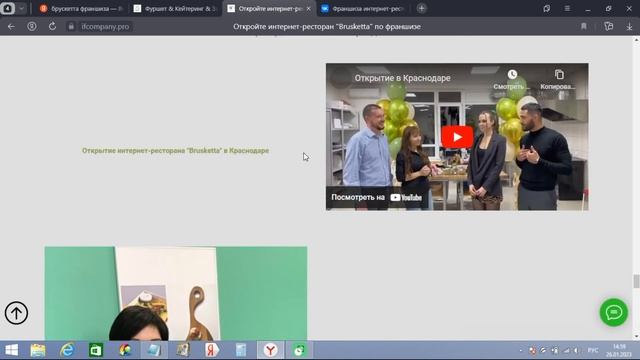Screen dimensions: 640x360
Task: Click the text Открытие интернет-ресторана Brusketta в Краснодаре
Action: click(x=176, y=151)
